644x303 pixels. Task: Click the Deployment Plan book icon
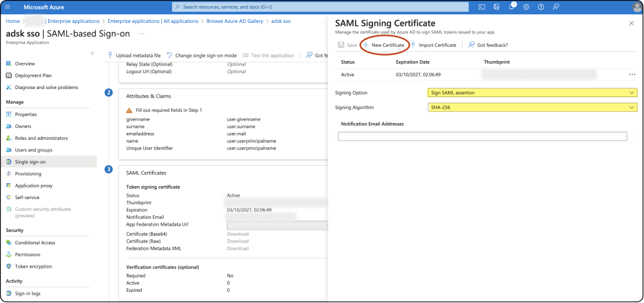pos(9,75)
